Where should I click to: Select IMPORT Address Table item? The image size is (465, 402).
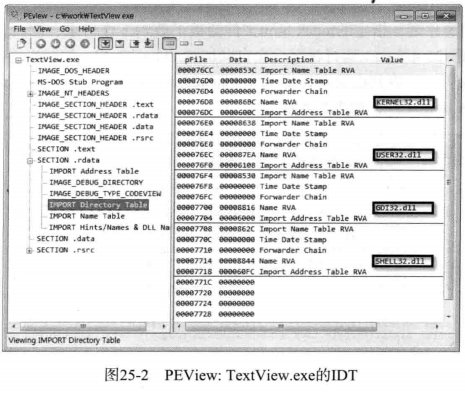click(94, 171)
